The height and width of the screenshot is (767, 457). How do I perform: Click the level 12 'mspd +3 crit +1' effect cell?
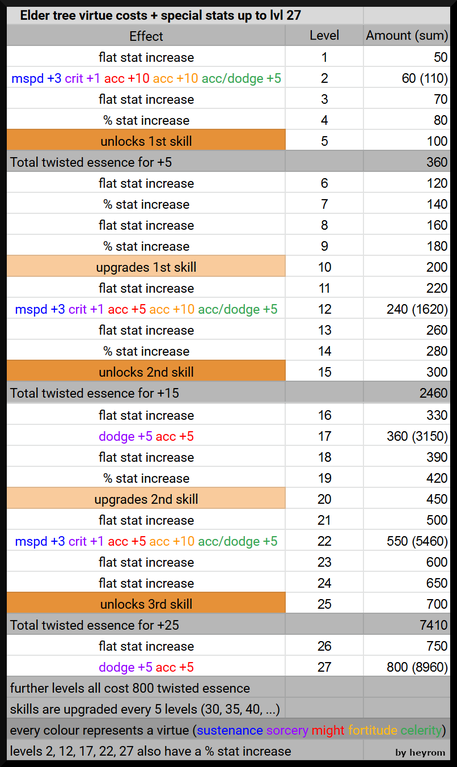coord(146,310)
